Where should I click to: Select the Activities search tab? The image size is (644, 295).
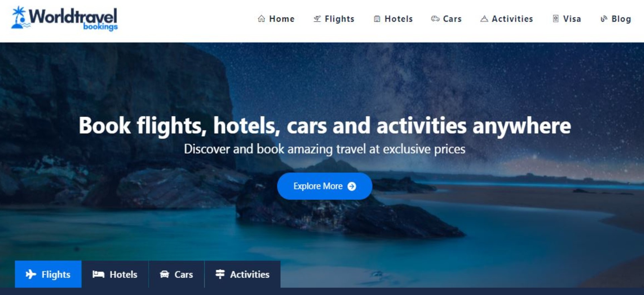pyautogui.click(x=243, y=274)
